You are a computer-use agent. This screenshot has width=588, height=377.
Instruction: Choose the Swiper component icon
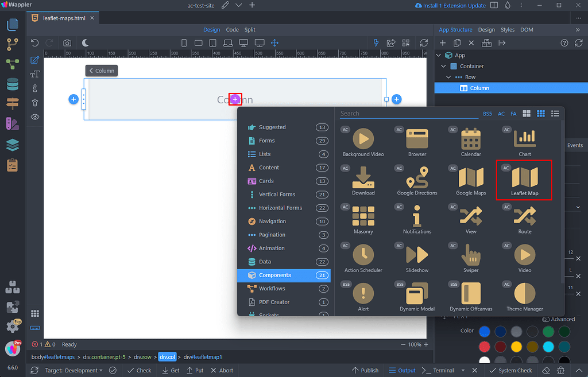(471, 256)
